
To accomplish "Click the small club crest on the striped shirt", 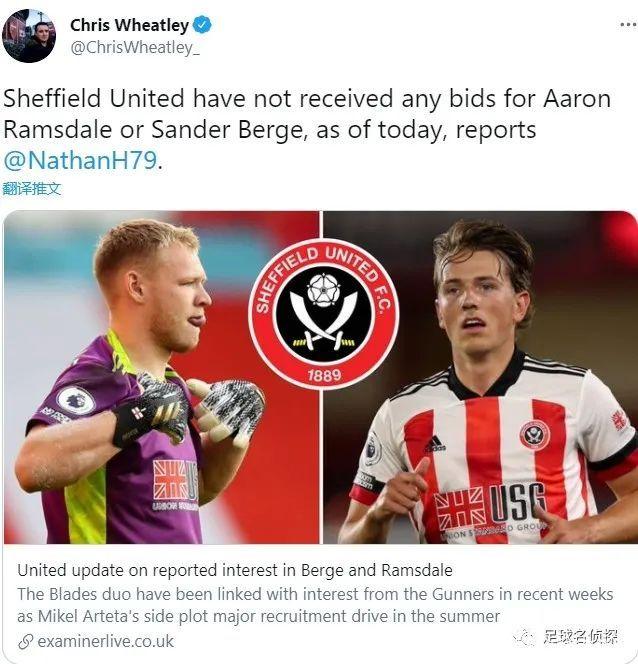I will pos(534,435).
